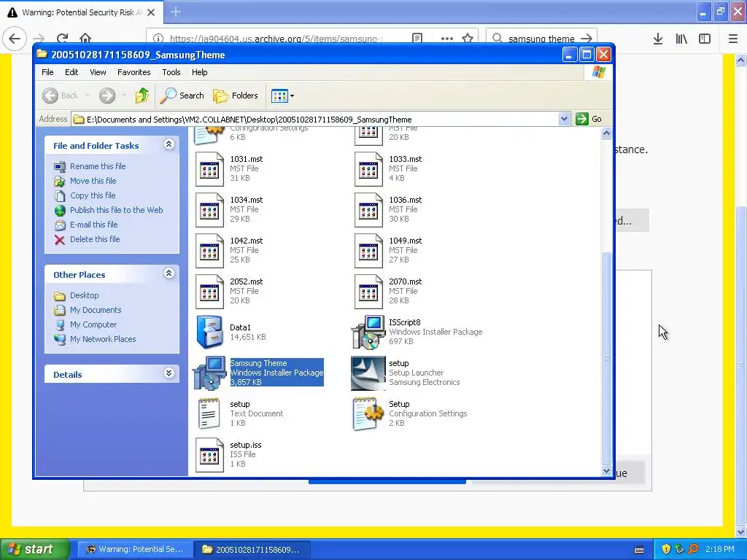Open a new Firefox tab with plus
Viewport: 747px width, 560px height.
(x=176, y=12)
